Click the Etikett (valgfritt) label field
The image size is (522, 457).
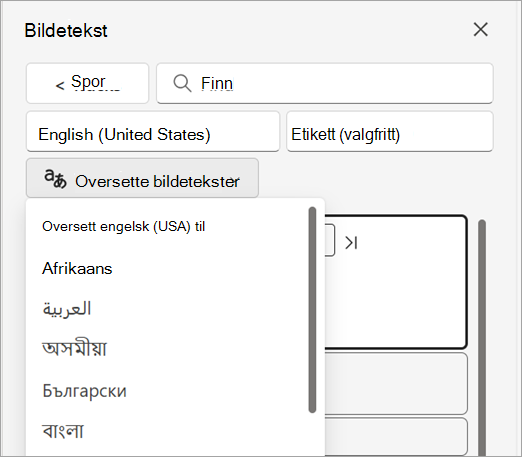(390, 131)
